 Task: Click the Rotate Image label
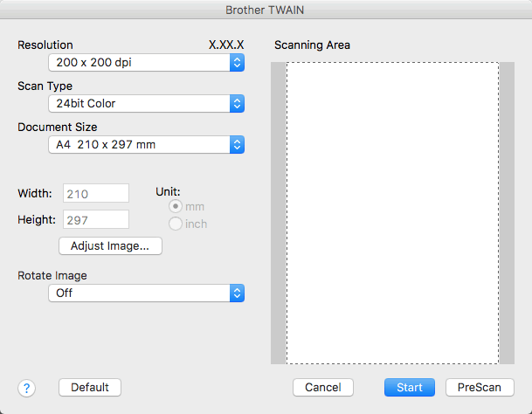52,275
